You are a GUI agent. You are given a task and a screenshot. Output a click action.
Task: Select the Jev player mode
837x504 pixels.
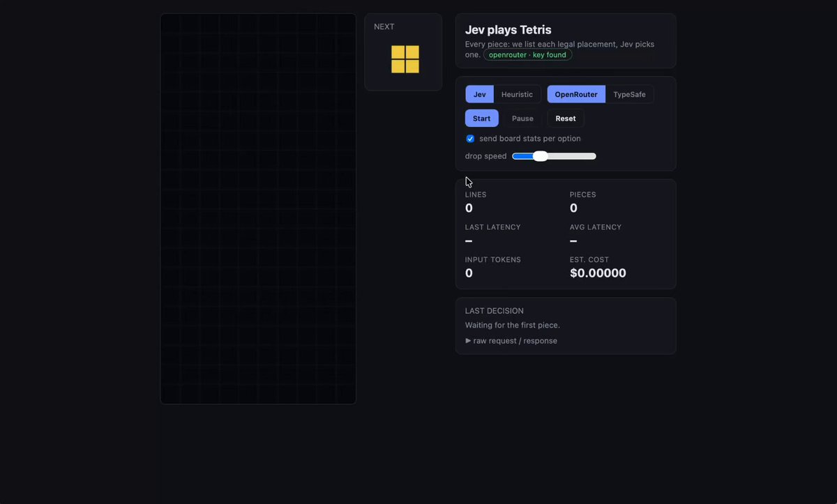pyautogui.click(x=480, y=94)
